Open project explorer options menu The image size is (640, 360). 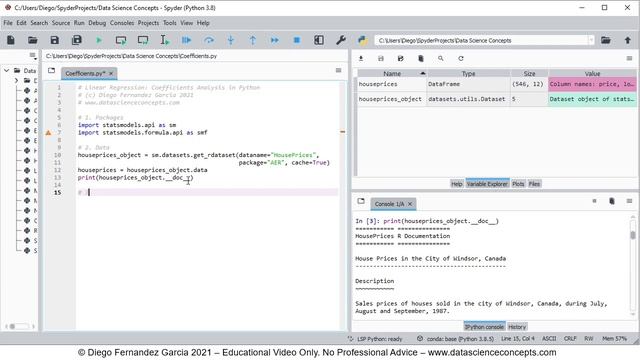pos(33,56)
